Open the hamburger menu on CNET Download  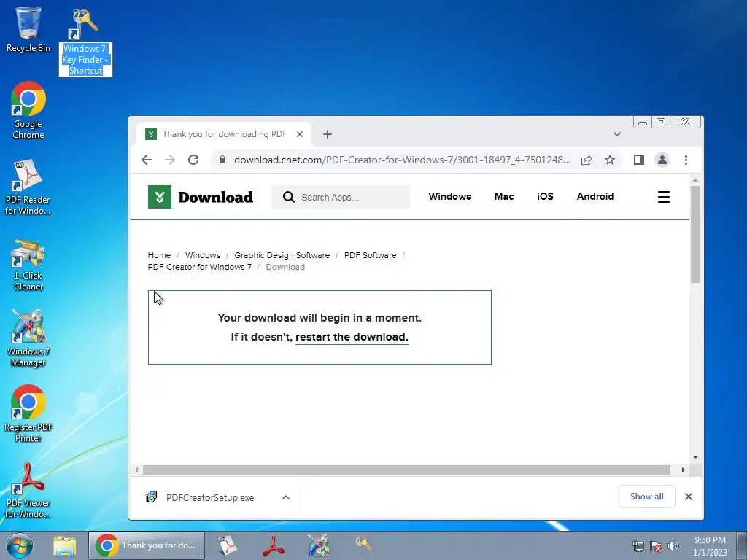click(664, 197)
